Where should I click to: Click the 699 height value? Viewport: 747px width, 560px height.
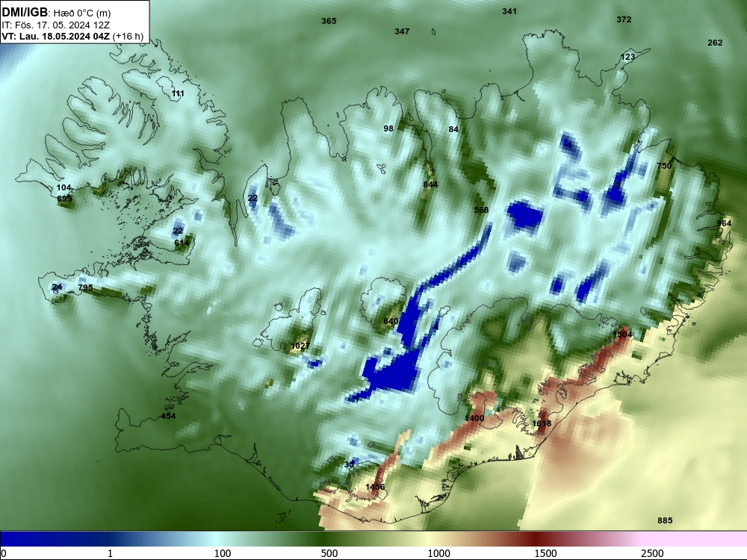pyautogui.click(x=64, y=199)
